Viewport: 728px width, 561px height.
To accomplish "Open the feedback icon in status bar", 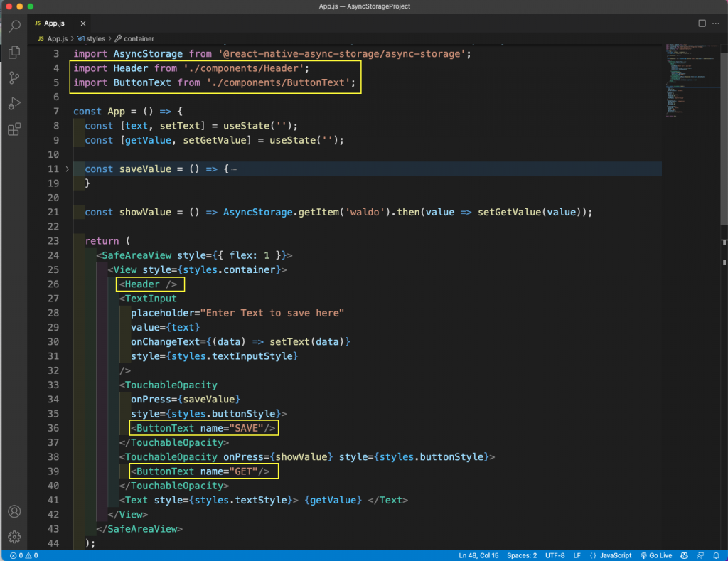I will pos(700,555).
